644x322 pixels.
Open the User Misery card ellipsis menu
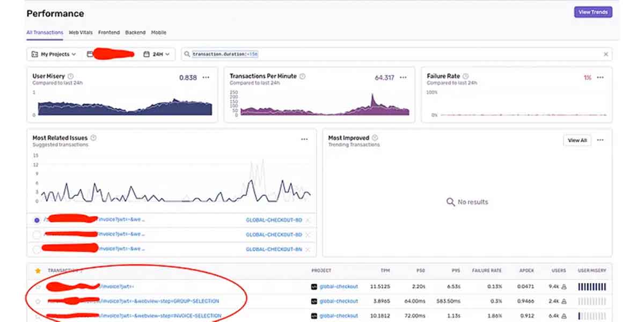click(206, 77)
